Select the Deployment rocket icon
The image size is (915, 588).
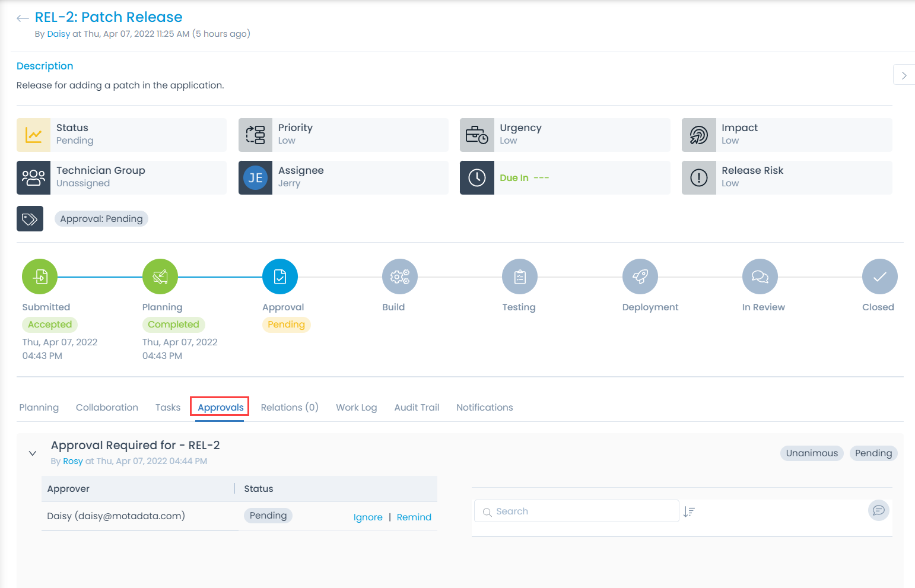click(x=640, y=276)
